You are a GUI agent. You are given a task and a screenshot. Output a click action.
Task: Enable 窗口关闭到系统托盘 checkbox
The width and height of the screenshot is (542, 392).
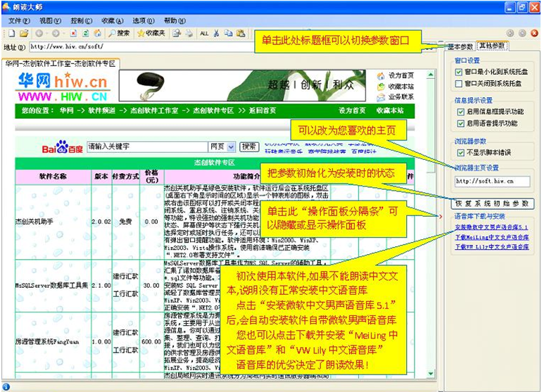(x=458, y=83)
